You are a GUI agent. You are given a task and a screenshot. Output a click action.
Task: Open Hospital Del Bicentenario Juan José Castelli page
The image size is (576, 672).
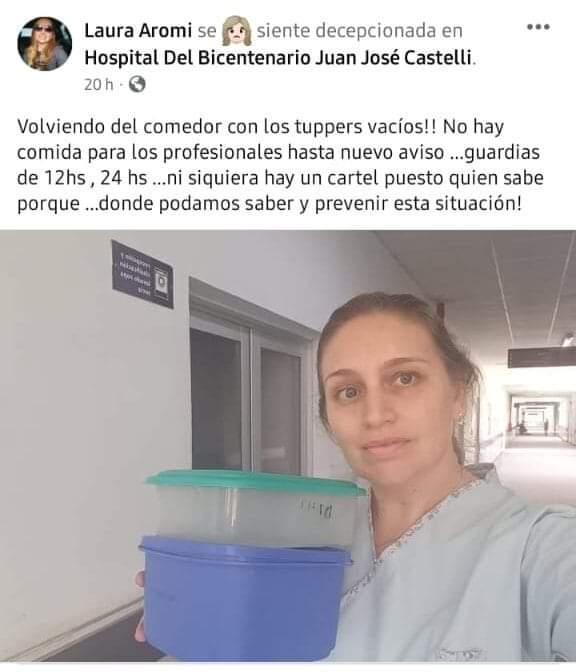click(x=278, y=58)
